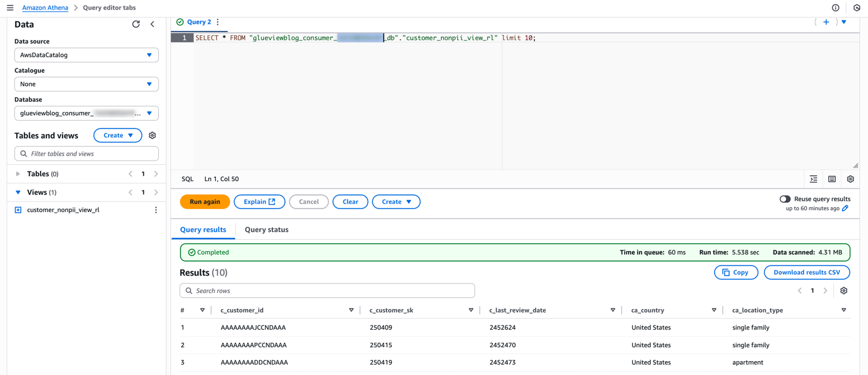The height and width of the screenshot is (375, 868).
Task: Open the Catalogue dropdown
Action: [x=87, y=84]
